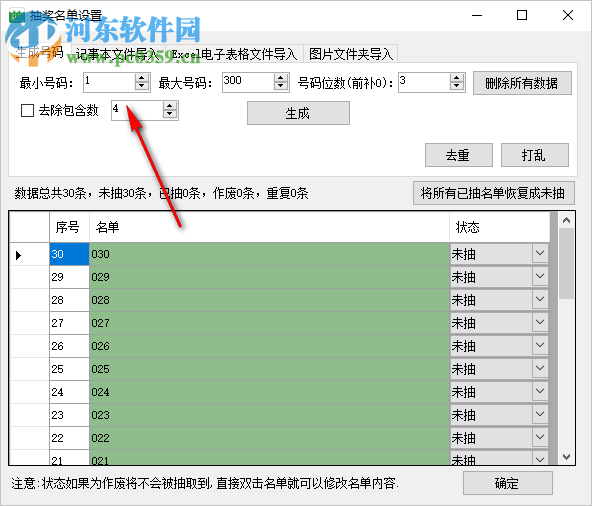Viewport: 592px width, 506px height.
Task: Open the 生成号码 tab
Action: [x=40, y=52]
